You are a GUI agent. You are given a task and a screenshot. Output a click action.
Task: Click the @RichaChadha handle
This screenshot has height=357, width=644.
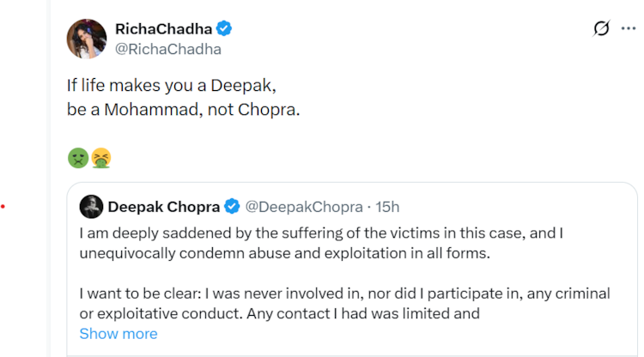(168, 49)
